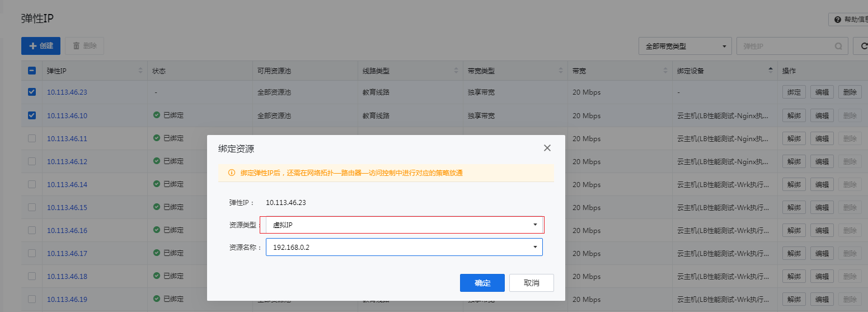
Task: Click 删除 in the 10.113.46.23 row
Action: [x=850, y=92]
